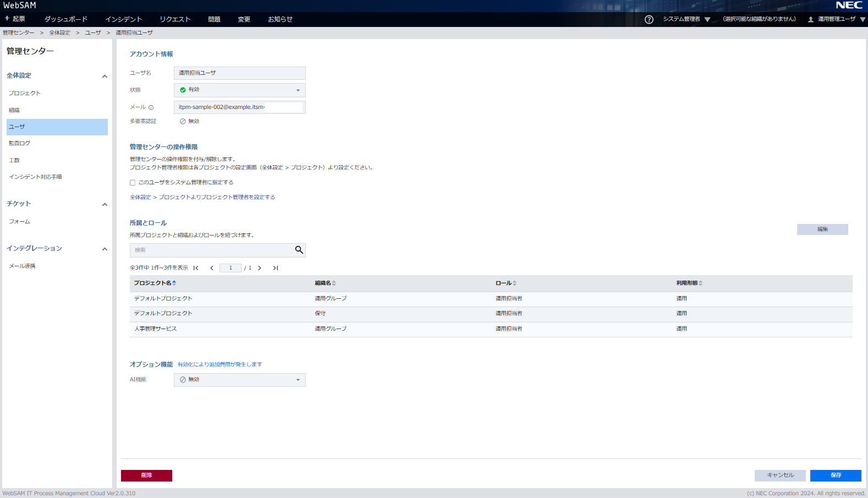The height and width of the screenshot is (498, 868).
Task: Jump to last page arrow
Action: point(276,268)
